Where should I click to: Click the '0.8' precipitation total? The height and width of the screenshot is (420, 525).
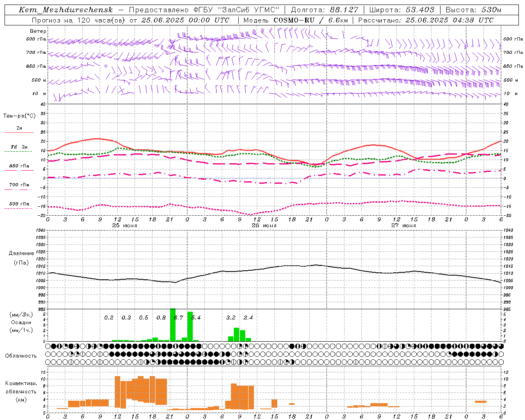click(x=161, y=318)
